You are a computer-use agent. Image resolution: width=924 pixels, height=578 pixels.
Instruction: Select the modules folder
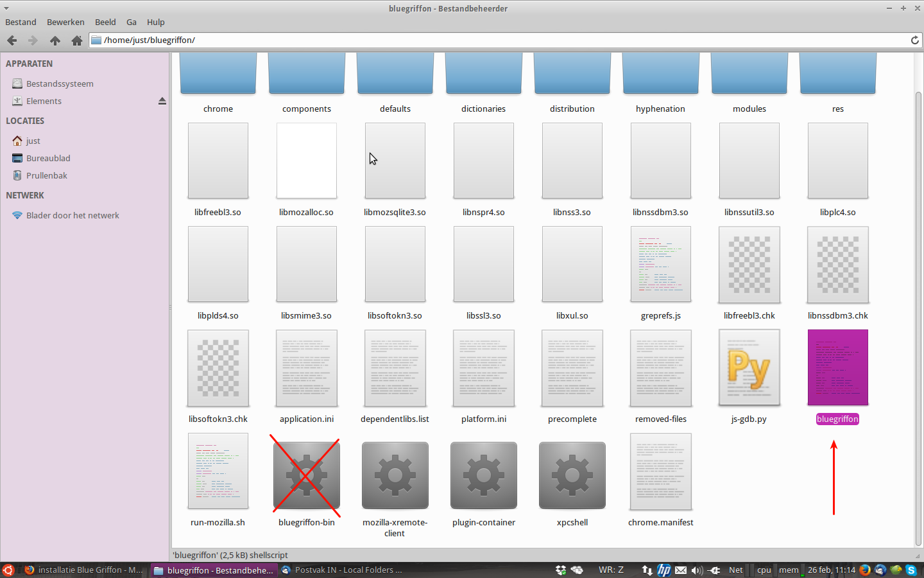pos(749,83)
